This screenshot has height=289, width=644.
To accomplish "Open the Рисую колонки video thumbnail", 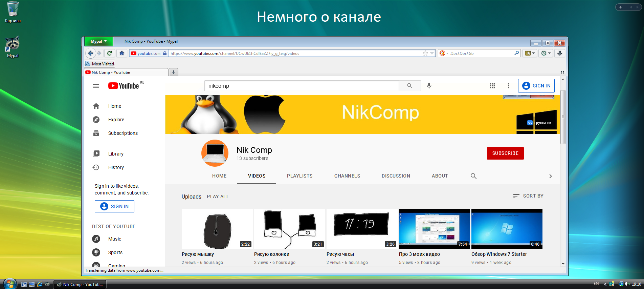I will tap(290, 229).
